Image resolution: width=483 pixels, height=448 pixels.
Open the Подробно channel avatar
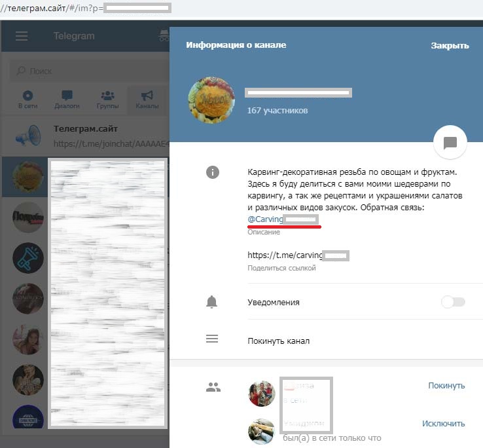[28, 217]
